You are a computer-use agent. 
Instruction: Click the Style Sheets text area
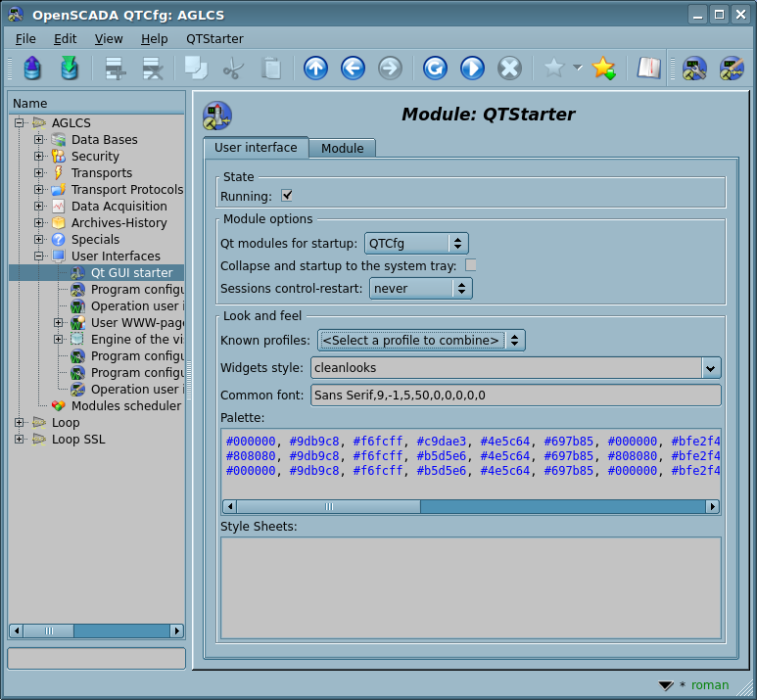tap(470, 587)
